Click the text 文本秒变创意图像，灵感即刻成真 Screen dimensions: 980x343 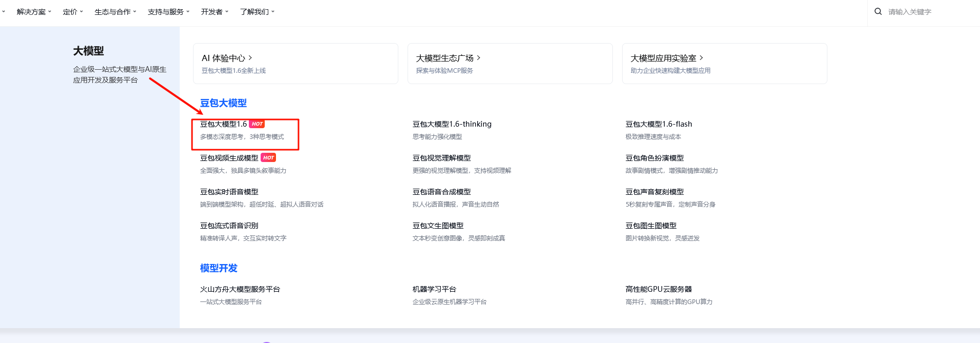[x=459, y=238]
